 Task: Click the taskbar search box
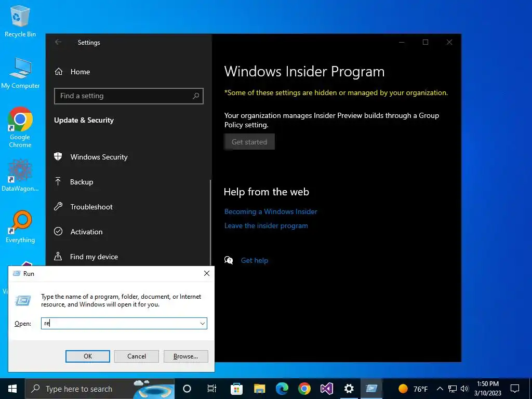click(x=99, y=389)
